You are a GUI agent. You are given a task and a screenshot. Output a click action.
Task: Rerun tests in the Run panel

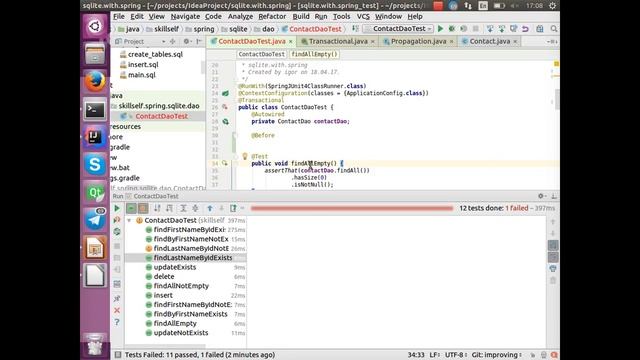click(x=117, y=208)
